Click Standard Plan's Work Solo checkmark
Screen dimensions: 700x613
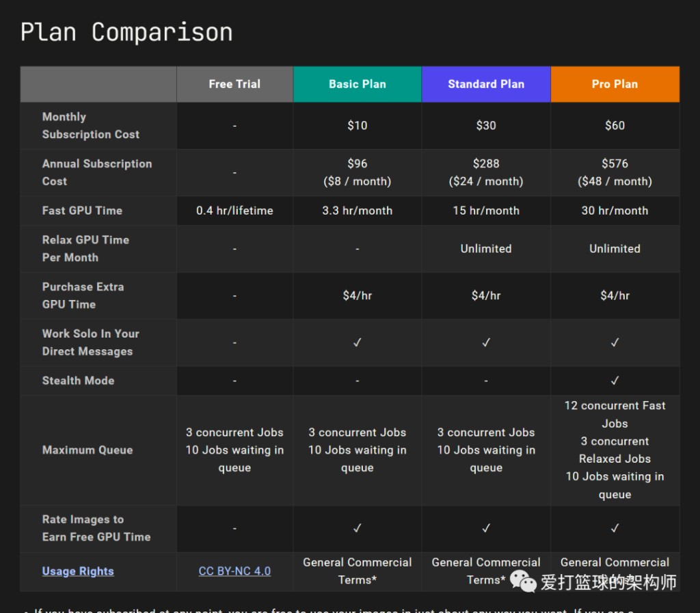click(x=486, y=342)
